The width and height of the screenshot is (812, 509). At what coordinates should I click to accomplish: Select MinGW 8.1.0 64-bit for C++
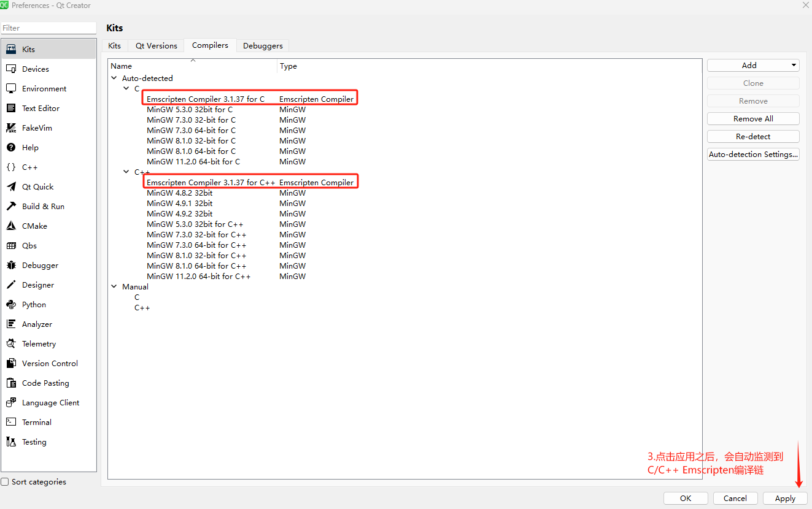tap(196, 266)
